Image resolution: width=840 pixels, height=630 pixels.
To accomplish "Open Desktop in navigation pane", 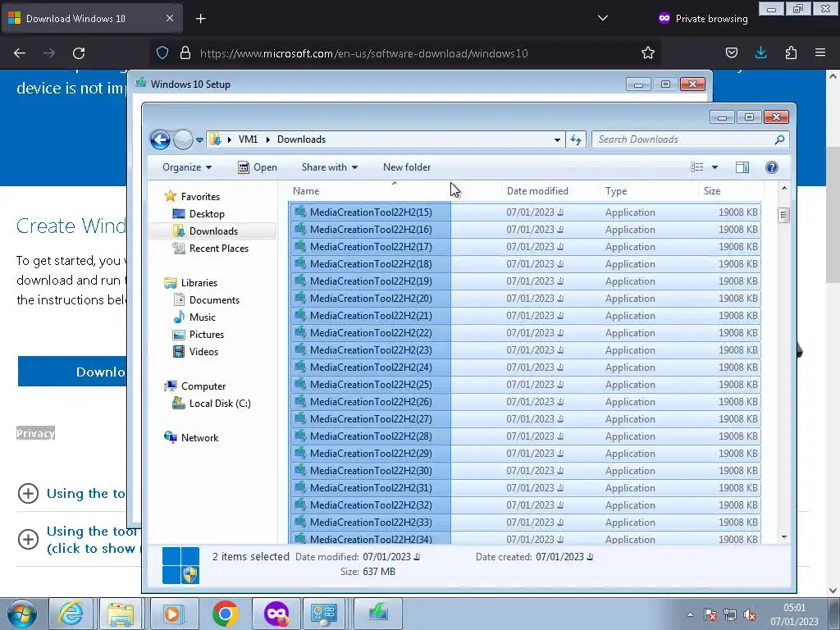I will tap(206, 214).
